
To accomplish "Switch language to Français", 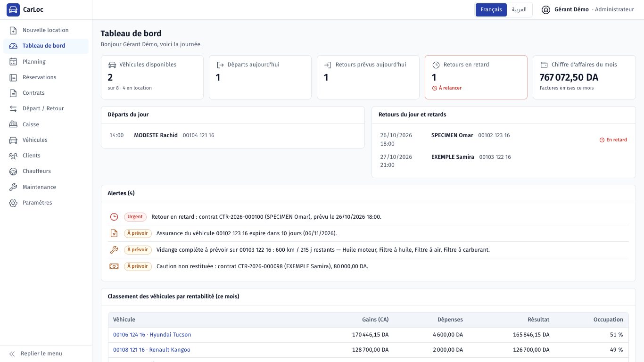I will (491, 10).
